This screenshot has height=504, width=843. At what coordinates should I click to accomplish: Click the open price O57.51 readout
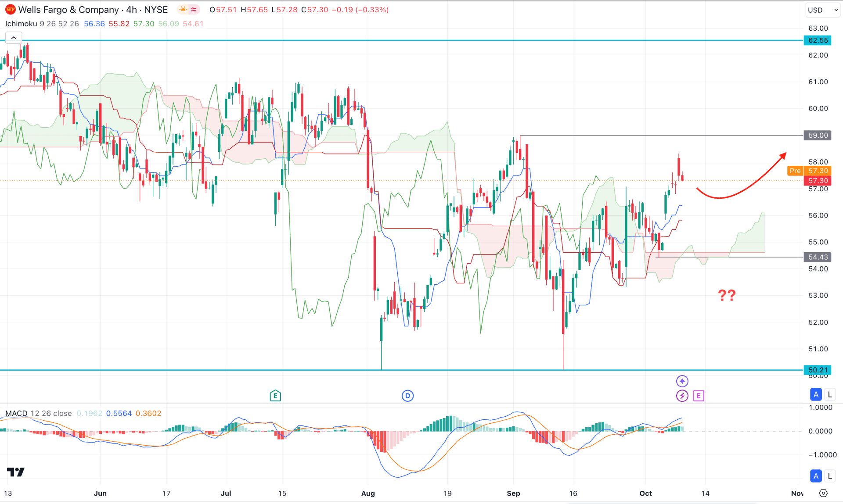(x=223, y=10)
